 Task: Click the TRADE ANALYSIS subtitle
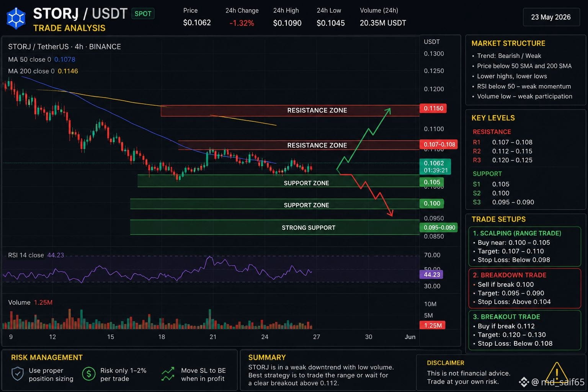(x=69, y=28)
